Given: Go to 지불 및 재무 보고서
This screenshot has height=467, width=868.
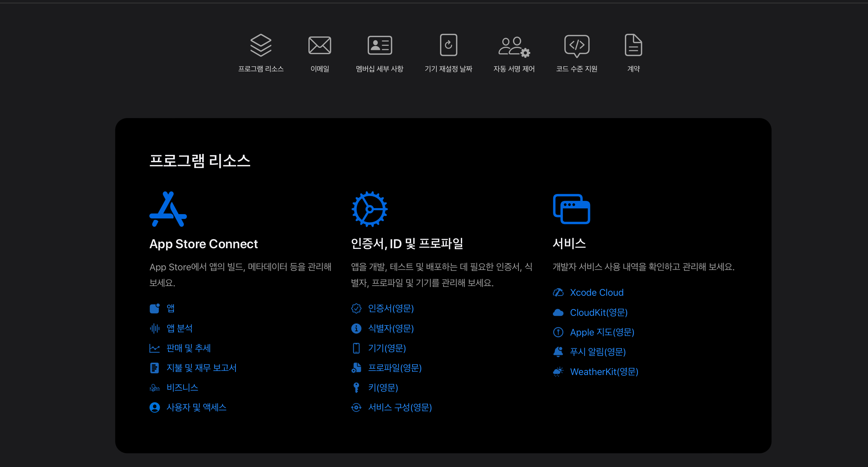Looking at the screenshot, I should coord(201,368).
